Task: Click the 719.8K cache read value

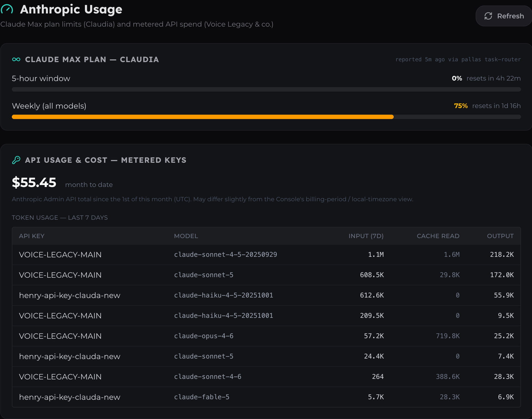Action: pos(448,336)
